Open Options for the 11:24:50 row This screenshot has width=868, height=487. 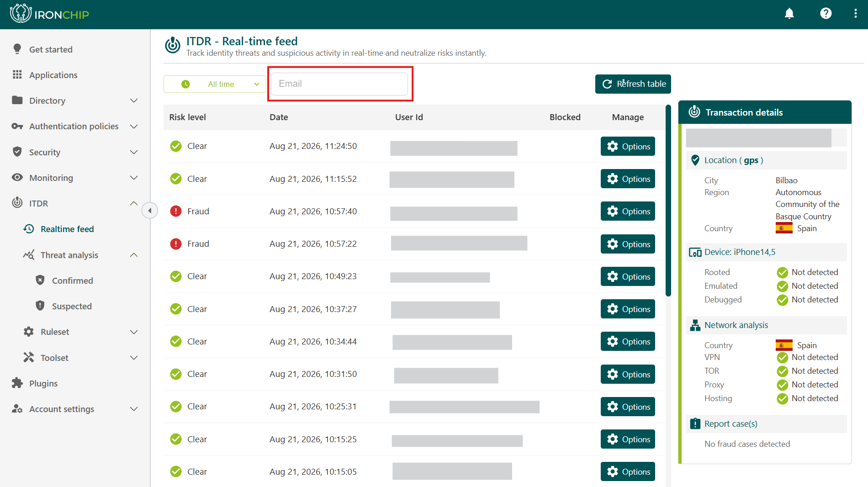628,146
